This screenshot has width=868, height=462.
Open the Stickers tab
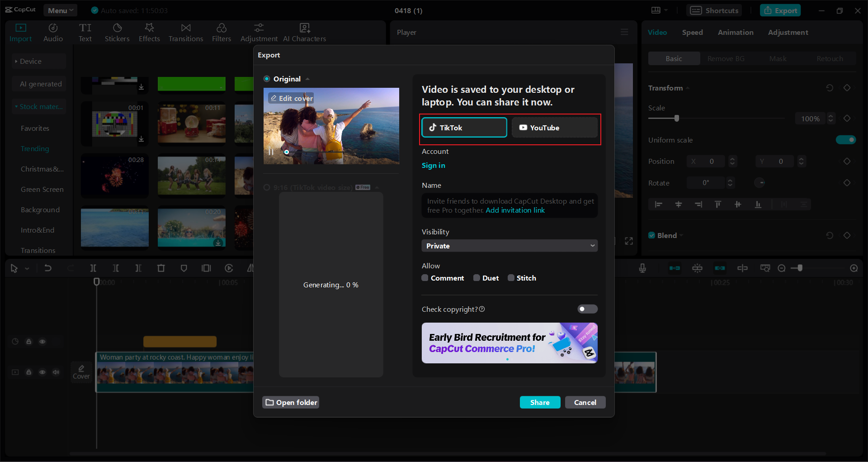pyautogui.click(x=117, y=33)
